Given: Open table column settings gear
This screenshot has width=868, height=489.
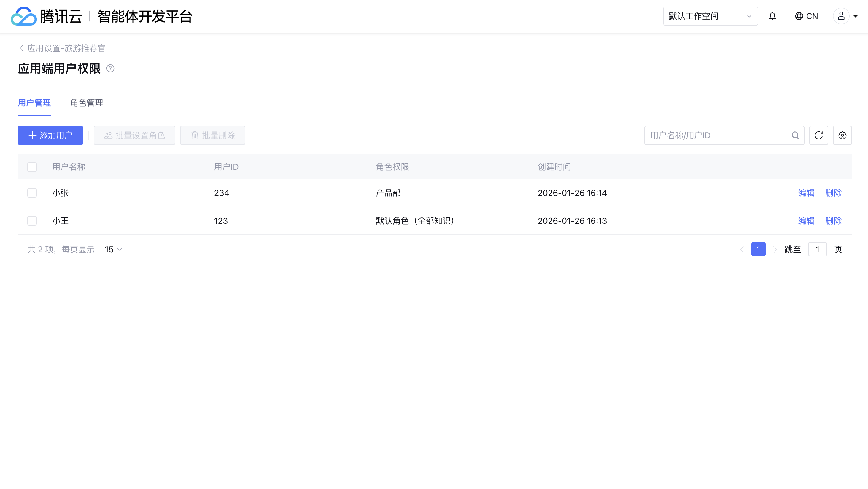Looking at the screenshot, I should pos(842,136).
